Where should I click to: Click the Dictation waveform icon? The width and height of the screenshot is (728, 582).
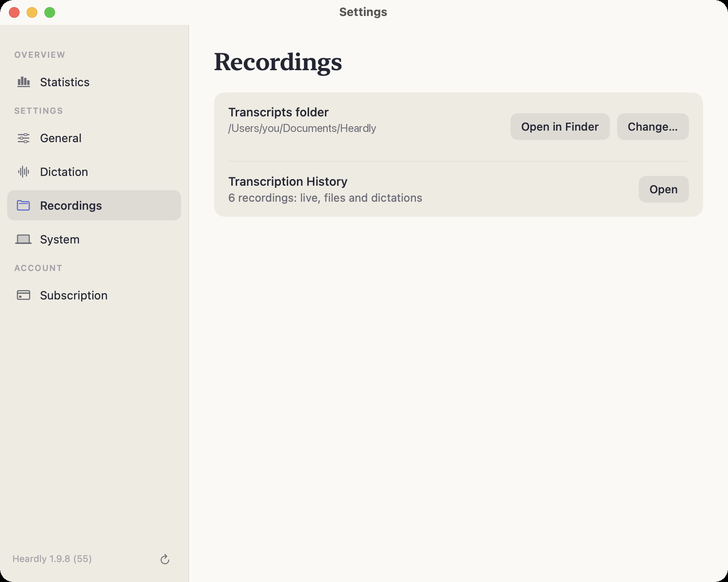pyautogui.click(x=24, y=172)
